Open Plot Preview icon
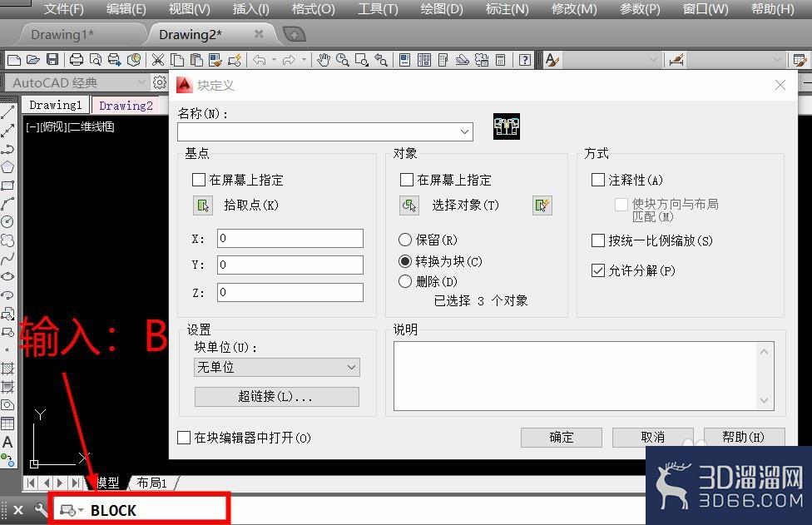 point(96,60)
